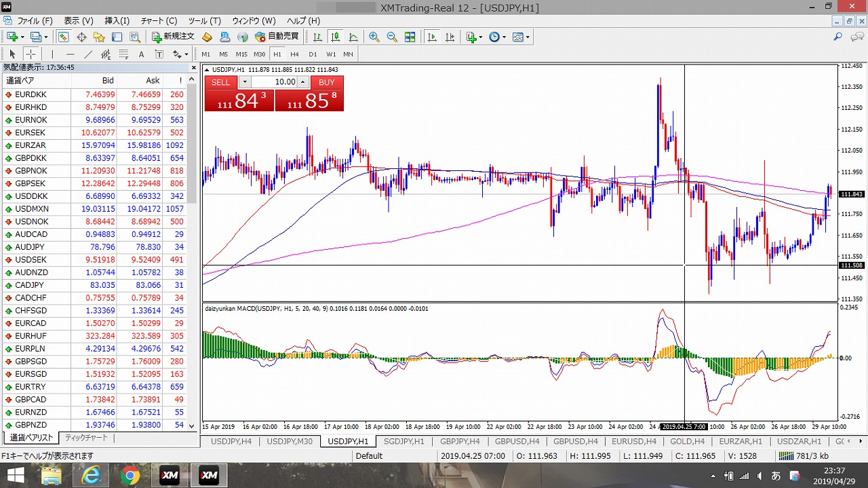Draw a horizontal line tool
The image size is (868, 488).
(x=71, y=54)
